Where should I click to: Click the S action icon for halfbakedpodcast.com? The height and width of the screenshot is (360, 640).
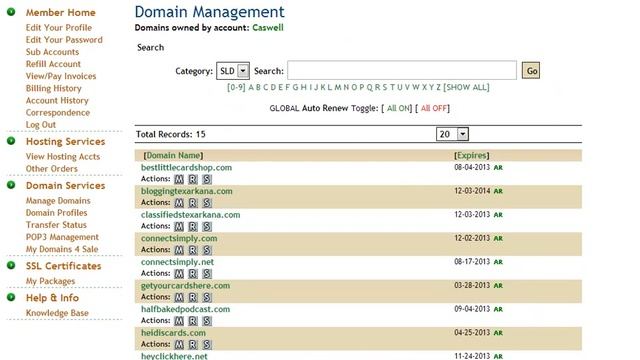207,321
